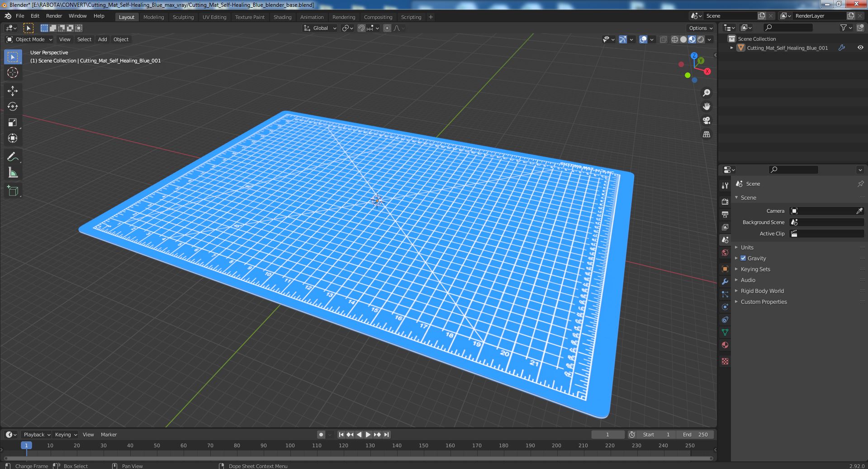Expand the Audio panel
Image resolution: width=868 pixels, height=469 pixels.
coord(748,280)
